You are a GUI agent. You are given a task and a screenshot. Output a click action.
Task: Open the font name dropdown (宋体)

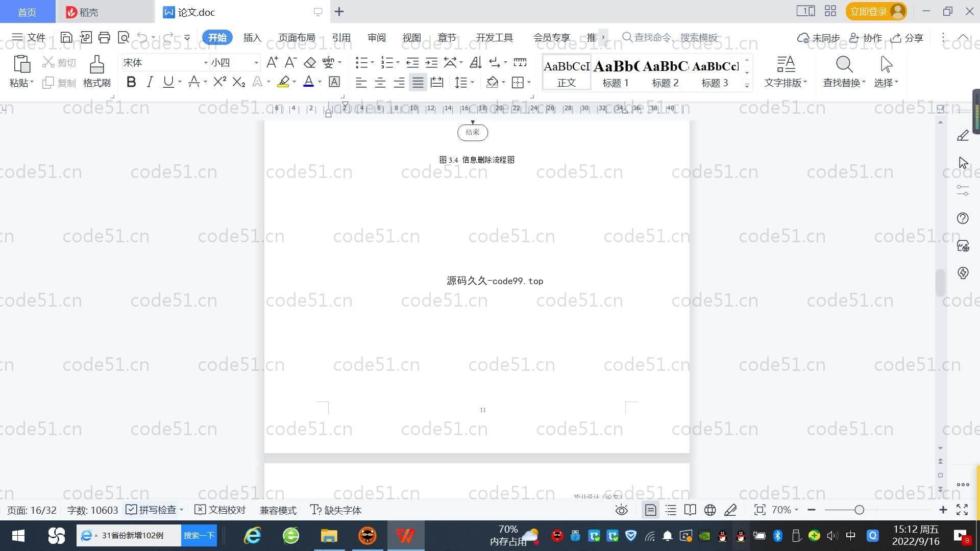coord(206,63)
